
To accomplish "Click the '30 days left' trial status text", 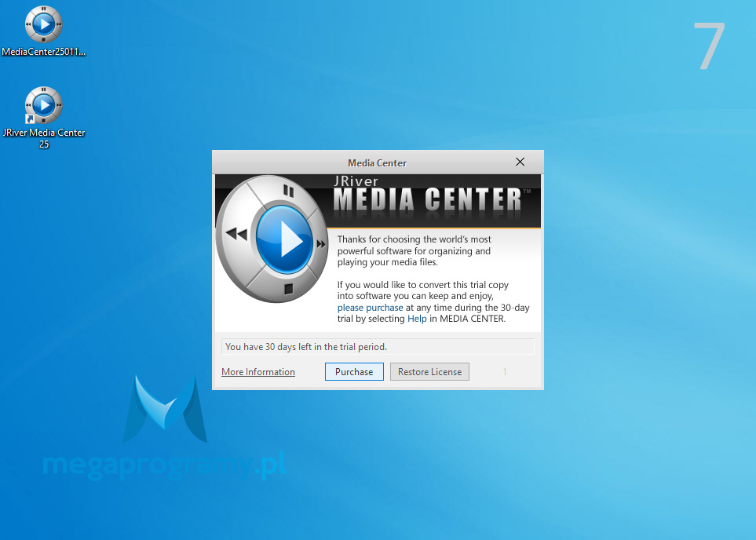I will tap(306, 347).
